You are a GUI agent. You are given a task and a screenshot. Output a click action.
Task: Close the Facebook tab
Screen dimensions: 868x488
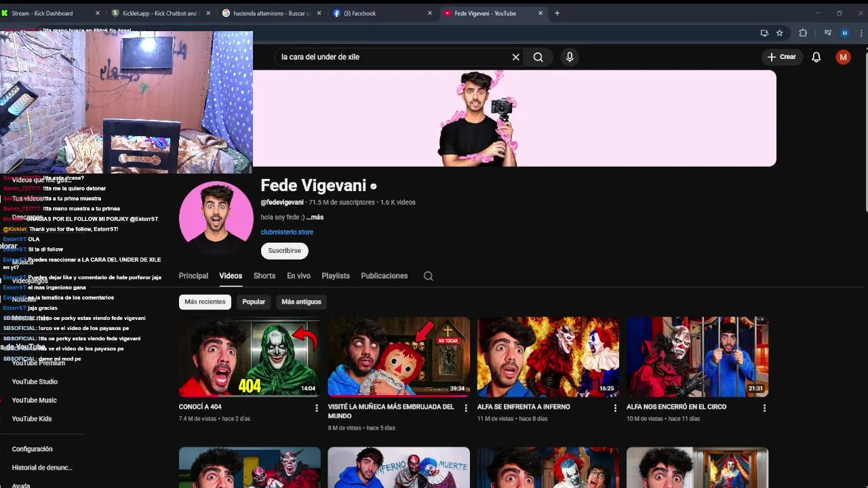[429, 13]
